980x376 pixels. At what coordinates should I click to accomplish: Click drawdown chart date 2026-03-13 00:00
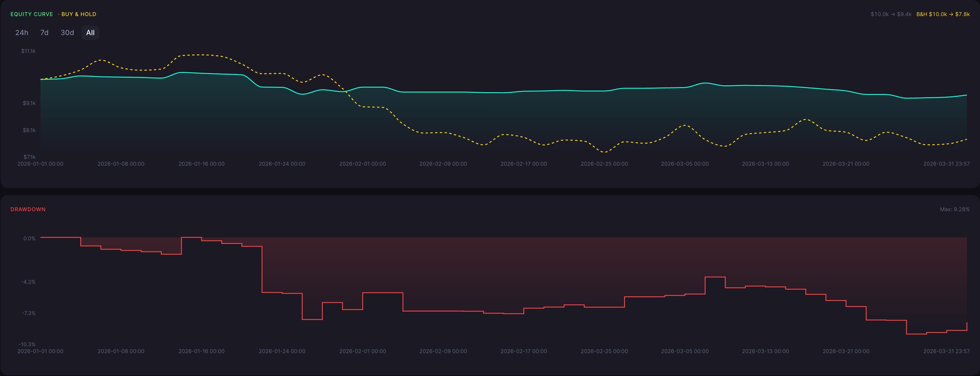coord(765,351)
